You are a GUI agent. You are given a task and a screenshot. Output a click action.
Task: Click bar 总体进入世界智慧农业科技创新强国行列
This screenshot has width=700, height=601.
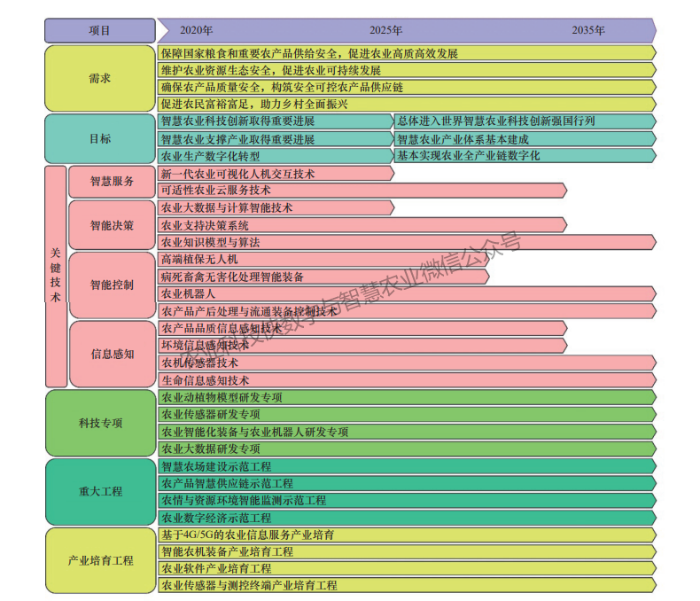(x=525, y=121)
